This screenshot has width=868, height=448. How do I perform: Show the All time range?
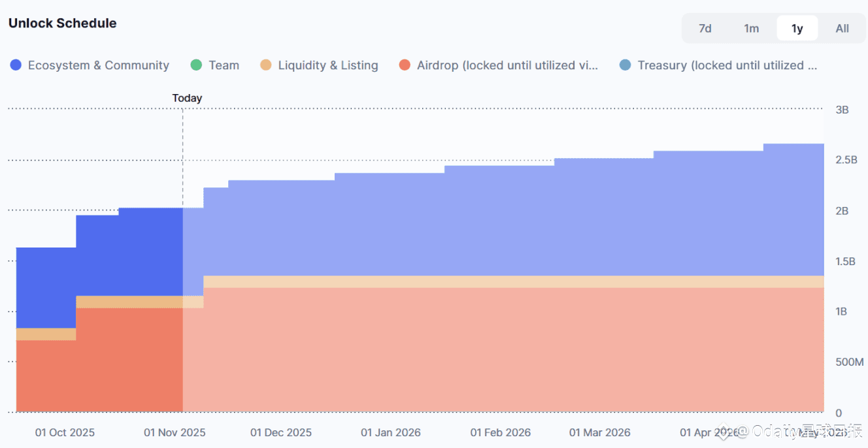click(x=842, y=29)
